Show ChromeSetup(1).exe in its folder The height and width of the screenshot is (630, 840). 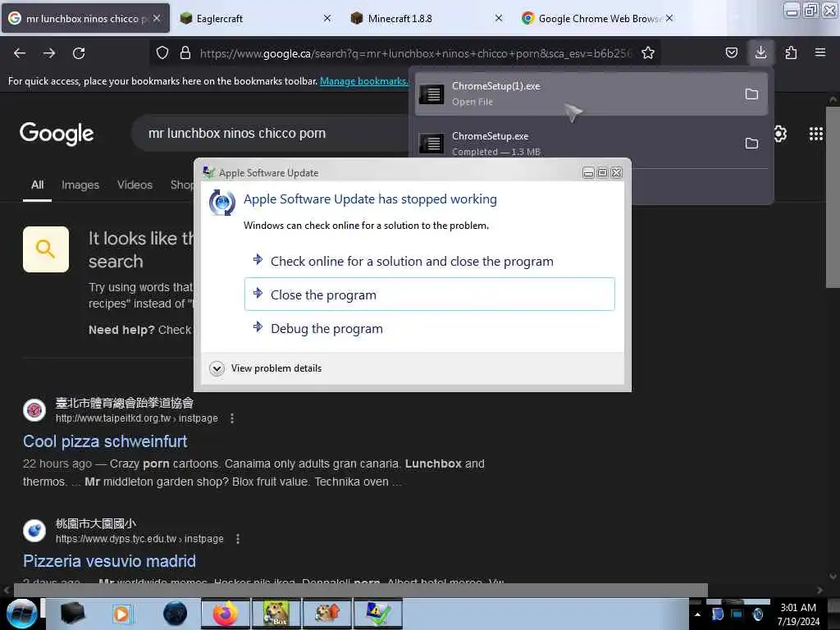point(751,94)
